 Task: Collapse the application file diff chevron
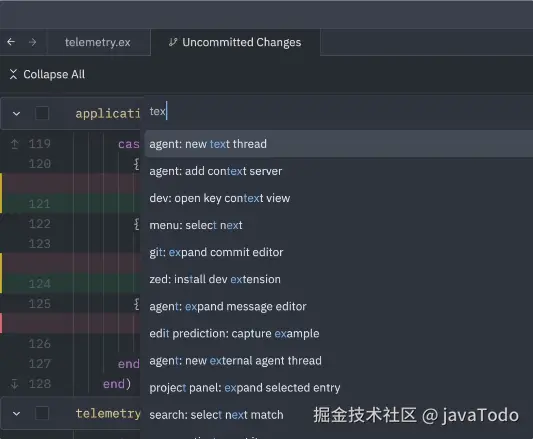point(16,114)
